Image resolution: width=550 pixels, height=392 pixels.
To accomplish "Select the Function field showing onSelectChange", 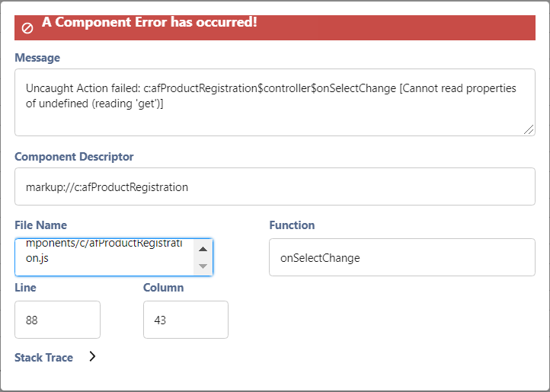I will [401, 257].
